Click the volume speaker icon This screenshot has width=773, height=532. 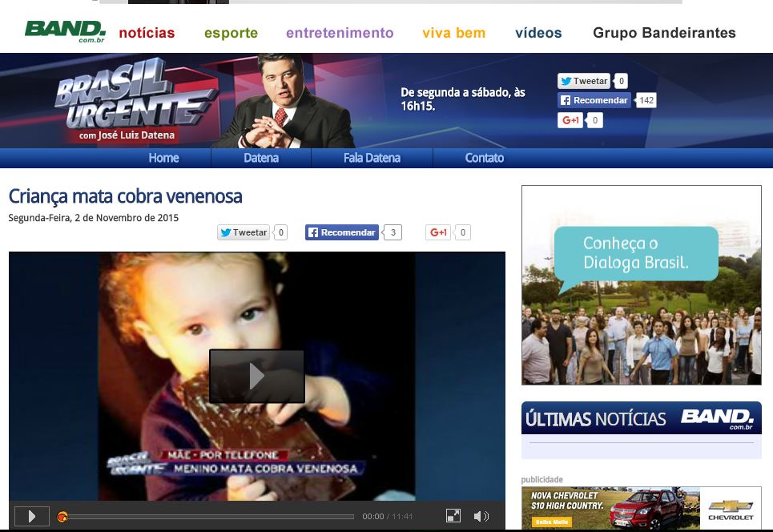(481, 516)
